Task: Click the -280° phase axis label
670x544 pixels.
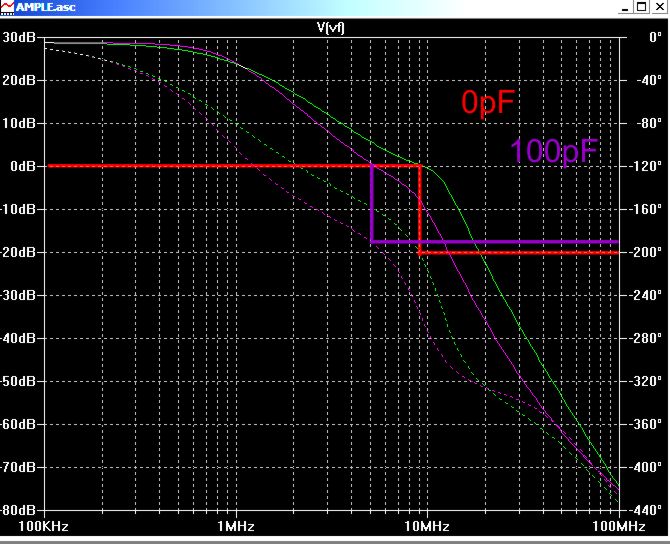Action: coord(646,338)
